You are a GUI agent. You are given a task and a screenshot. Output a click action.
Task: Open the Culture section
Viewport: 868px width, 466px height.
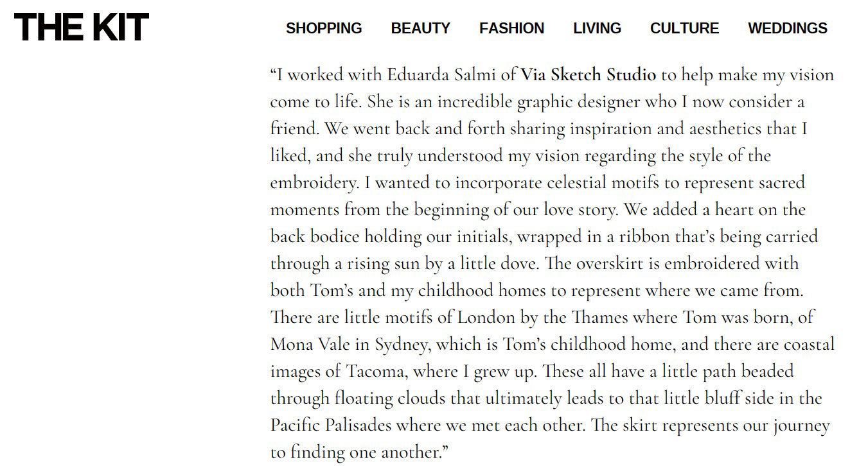[x=684, y=28]
